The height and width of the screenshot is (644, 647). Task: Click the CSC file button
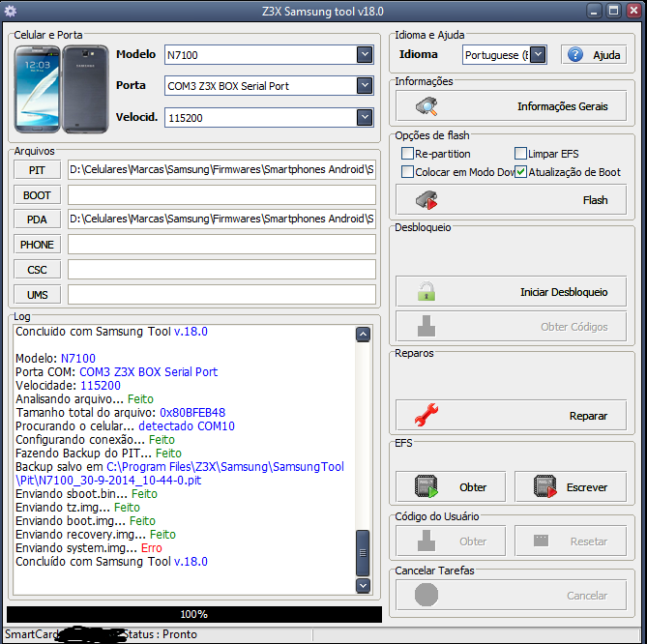37,270
